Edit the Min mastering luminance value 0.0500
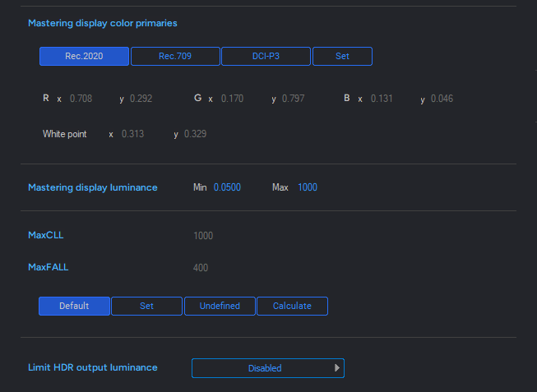 (x=227, y=187)
